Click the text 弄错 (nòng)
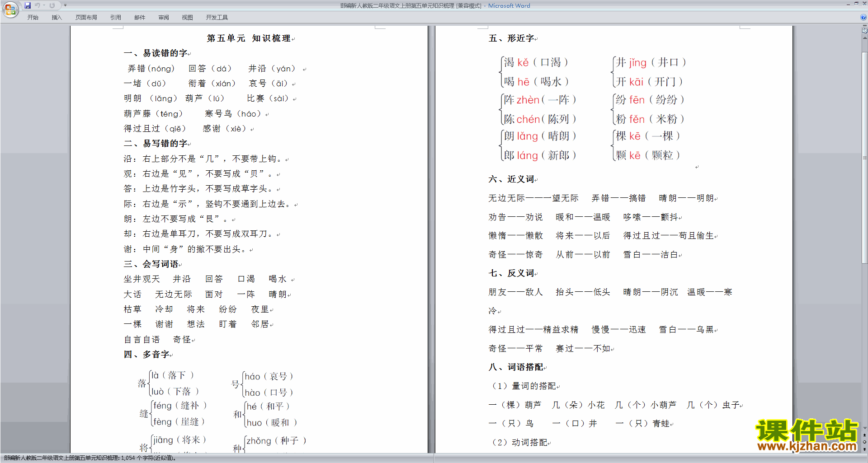This screenshot has width=868, height=463. [x=151, y=69]
